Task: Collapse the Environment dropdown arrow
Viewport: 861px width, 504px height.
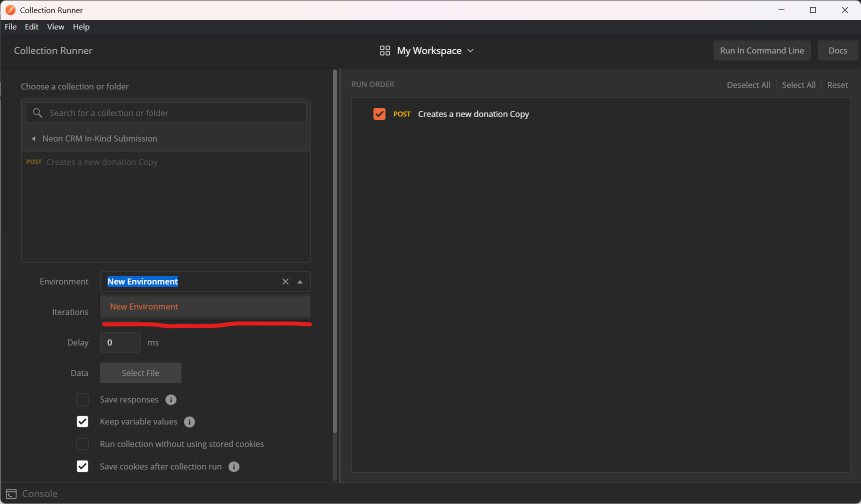Action: click(x=300, y=281)
